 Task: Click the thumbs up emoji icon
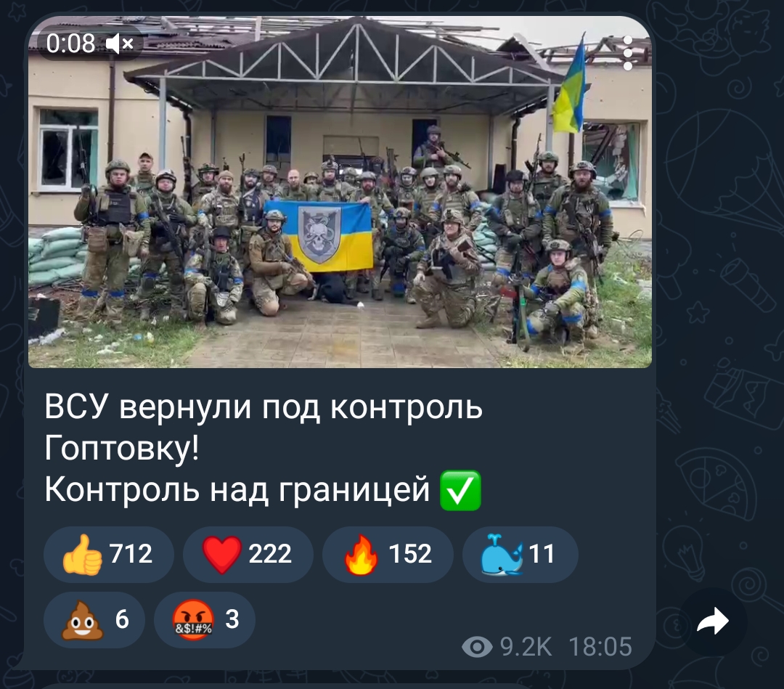pyautogui.click(x=82, y=555)
